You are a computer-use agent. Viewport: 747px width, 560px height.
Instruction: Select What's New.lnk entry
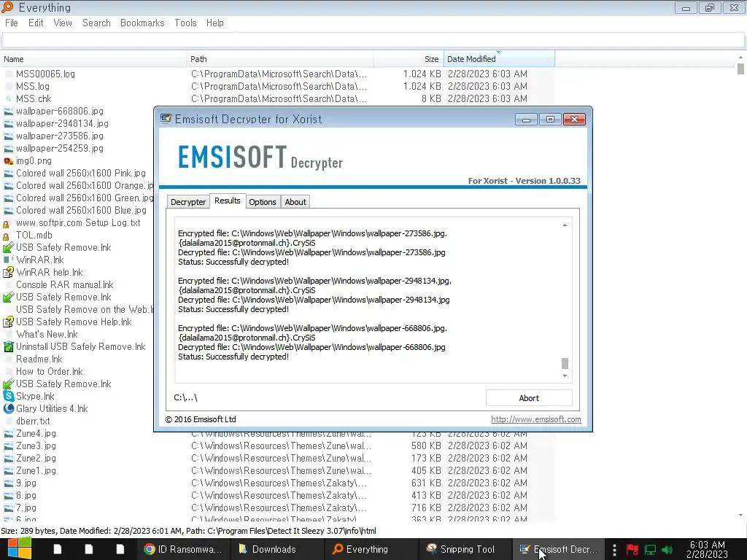47,334
